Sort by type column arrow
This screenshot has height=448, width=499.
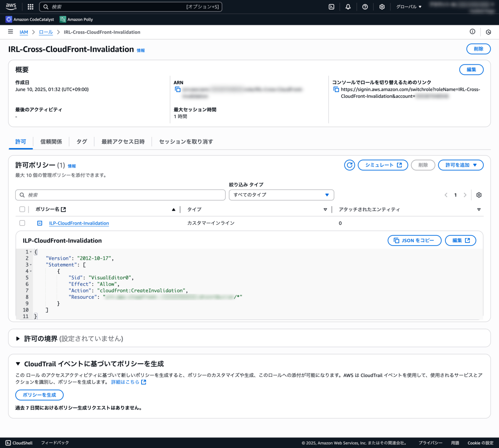click(x=325, y=210)
